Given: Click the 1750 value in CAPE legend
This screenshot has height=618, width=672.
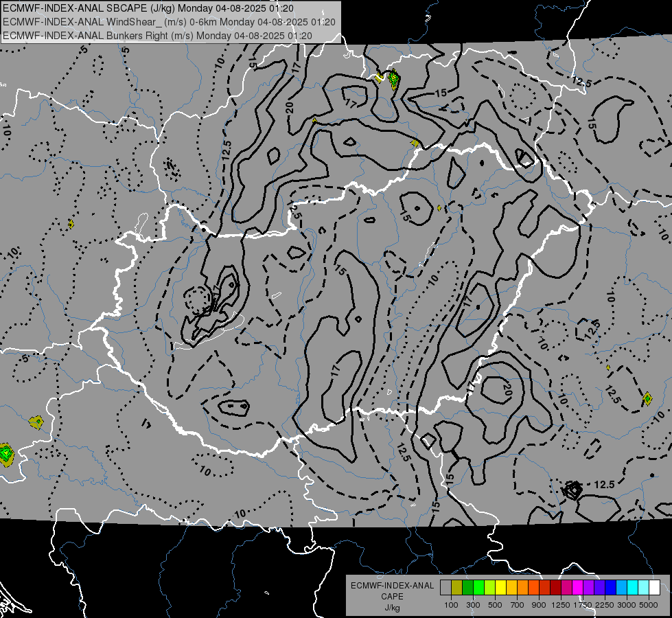Looking at the screenshot, I should tap(583, 605).
